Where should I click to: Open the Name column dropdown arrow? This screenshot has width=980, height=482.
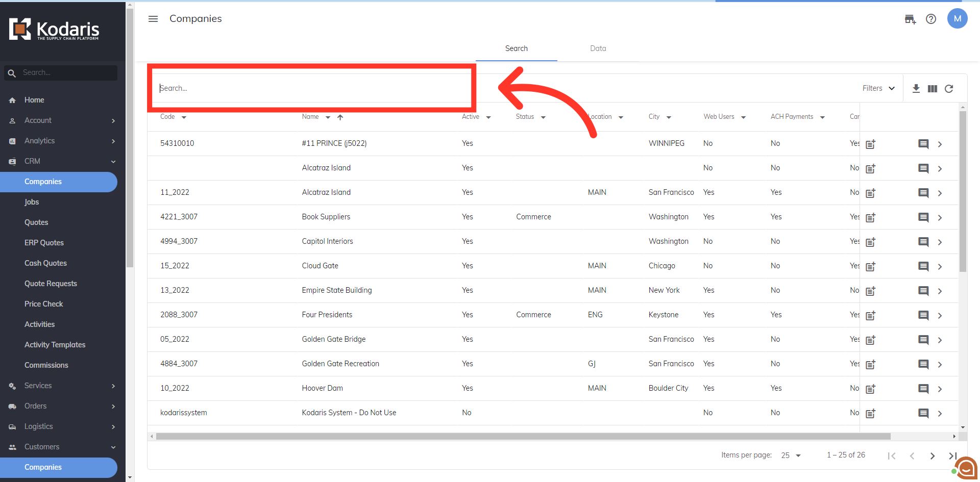[x=328, y=117]
